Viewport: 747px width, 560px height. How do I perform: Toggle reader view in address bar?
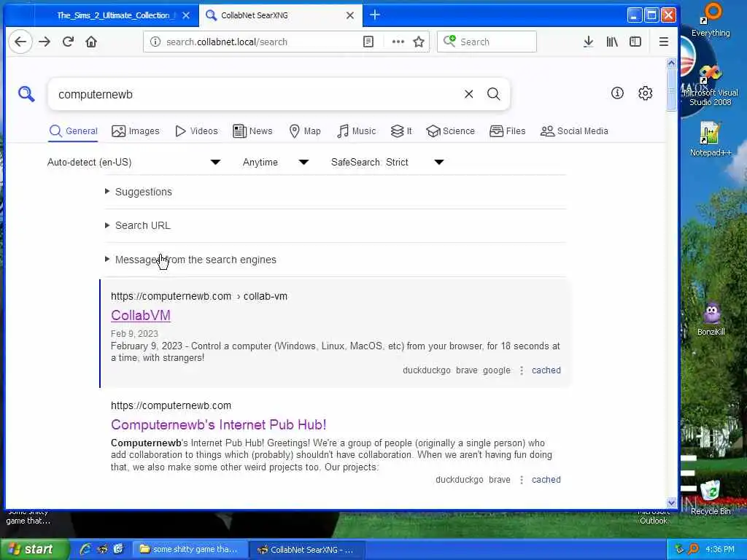368,42
